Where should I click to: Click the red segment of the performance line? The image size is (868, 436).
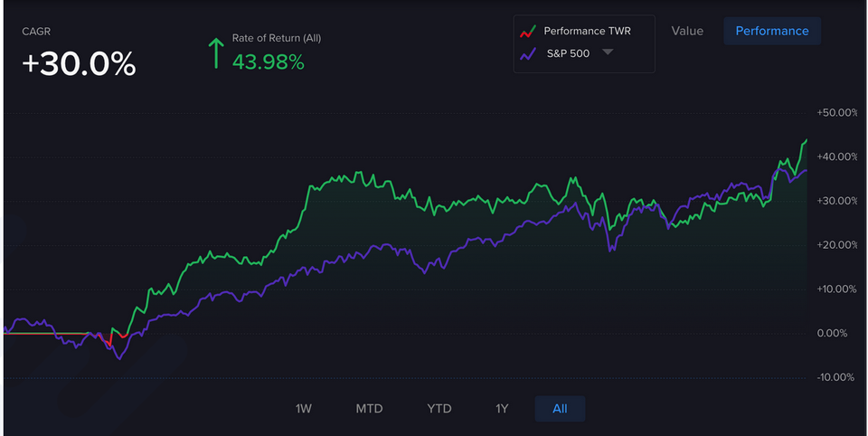[109, 340]
